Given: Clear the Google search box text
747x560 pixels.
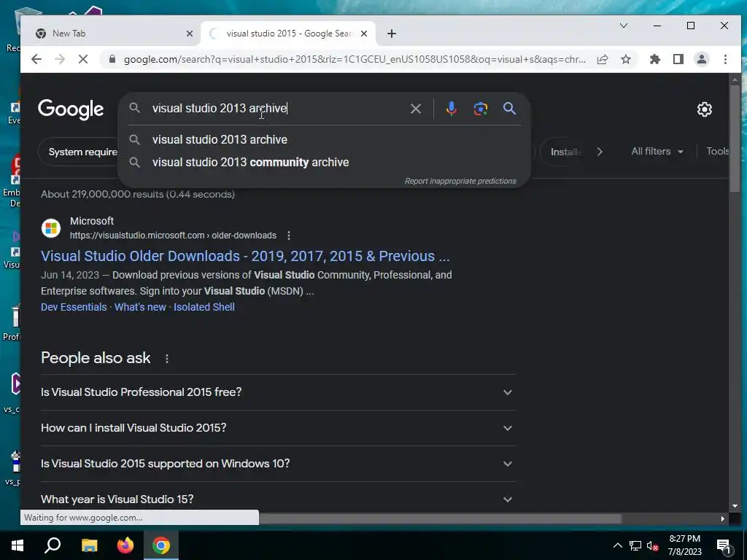Looking at the screenshot, I should [415, 109].
